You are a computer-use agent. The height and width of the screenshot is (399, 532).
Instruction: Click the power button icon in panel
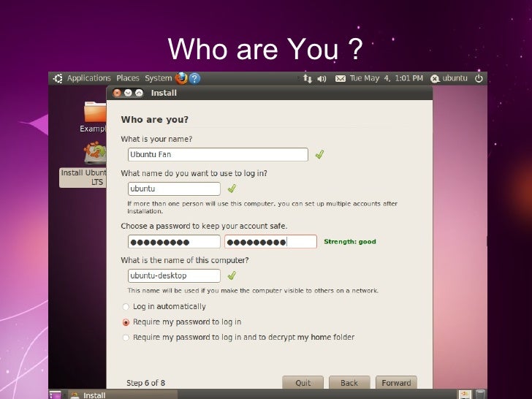coord(479,78)
